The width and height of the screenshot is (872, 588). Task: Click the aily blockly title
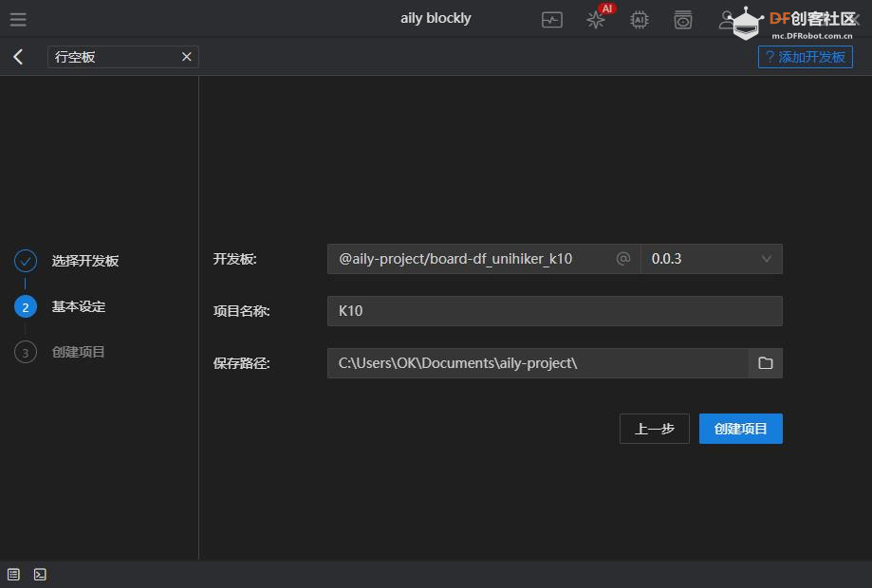tap(436, 18)
